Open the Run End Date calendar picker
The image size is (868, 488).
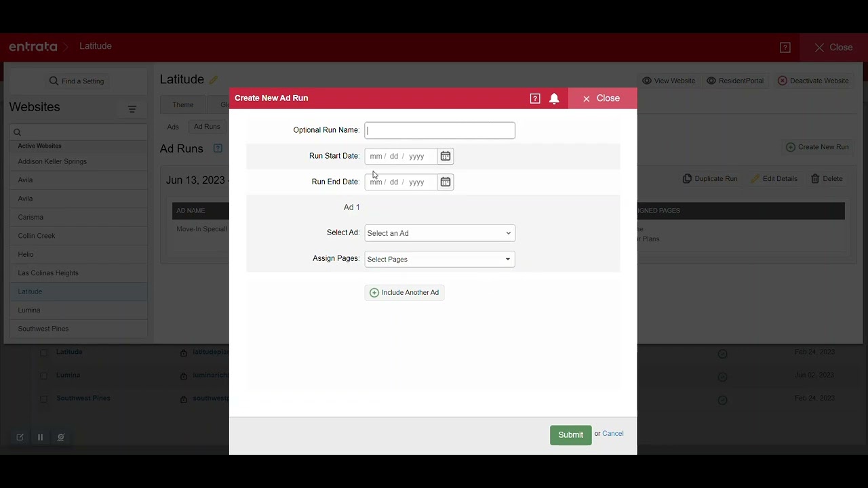point(446,182)
